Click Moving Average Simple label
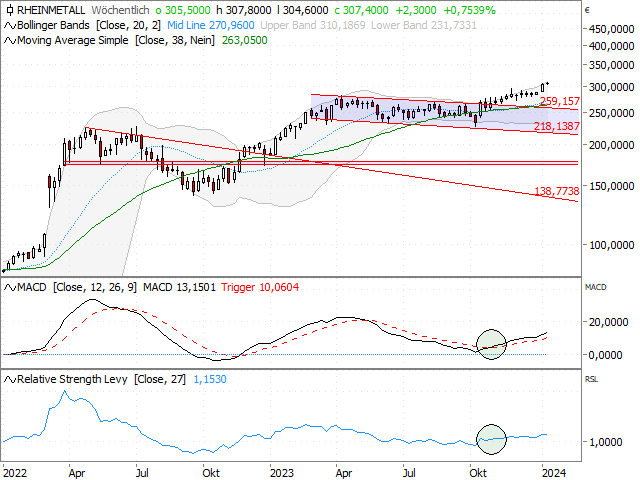640x480 pixels. coord(73,40)
